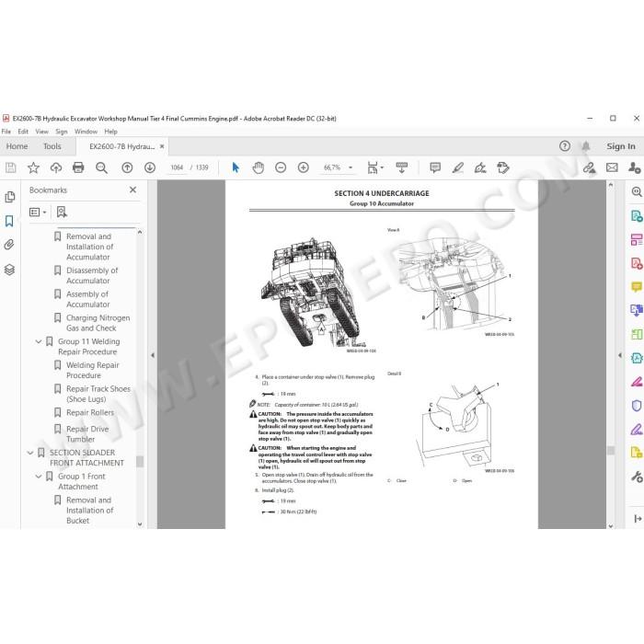The image size is (644, 644).
Task: Close the EX2600-7B document tab
Action: click(162, 146)
